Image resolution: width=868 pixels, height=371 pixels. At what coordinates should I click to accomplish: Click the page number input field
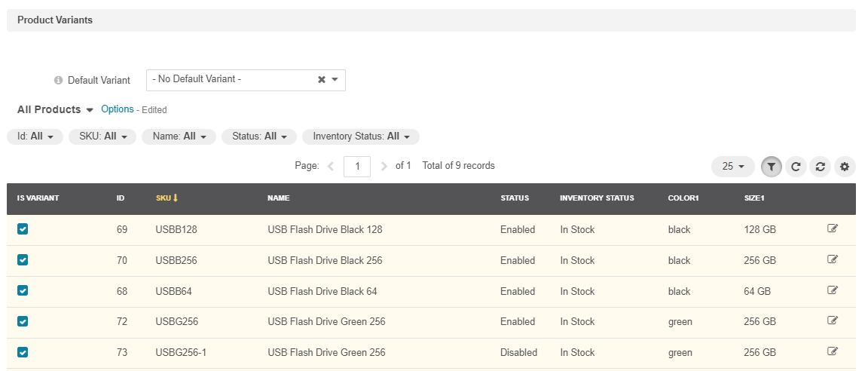point(356,166)
